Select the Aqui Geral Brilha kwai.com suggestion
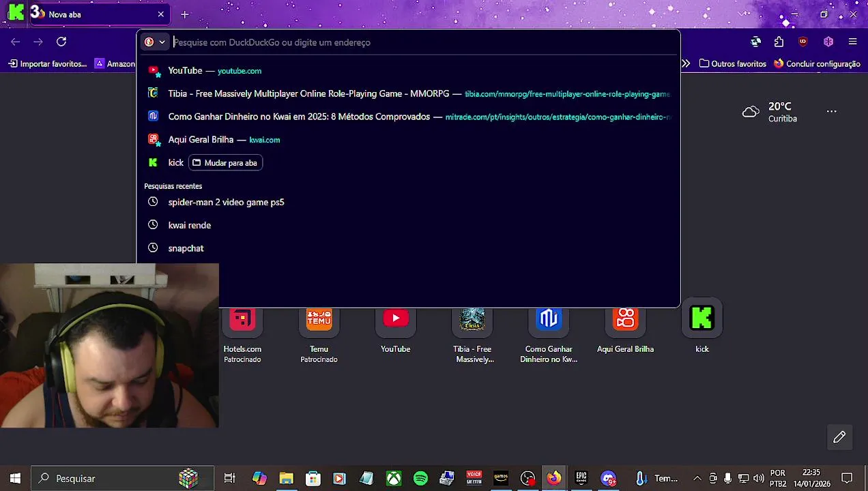The width and height of the screenshot is (868, 491). [408, 140]
